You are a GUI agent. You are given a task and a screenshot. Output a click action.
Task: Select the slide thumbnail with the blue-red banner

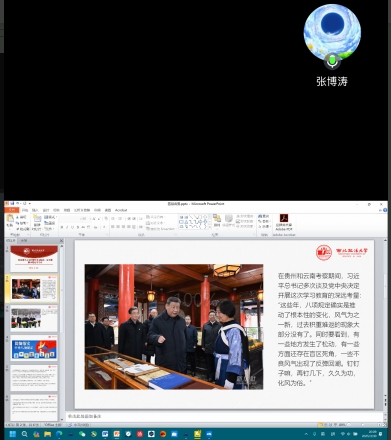[x=34, y=349]
